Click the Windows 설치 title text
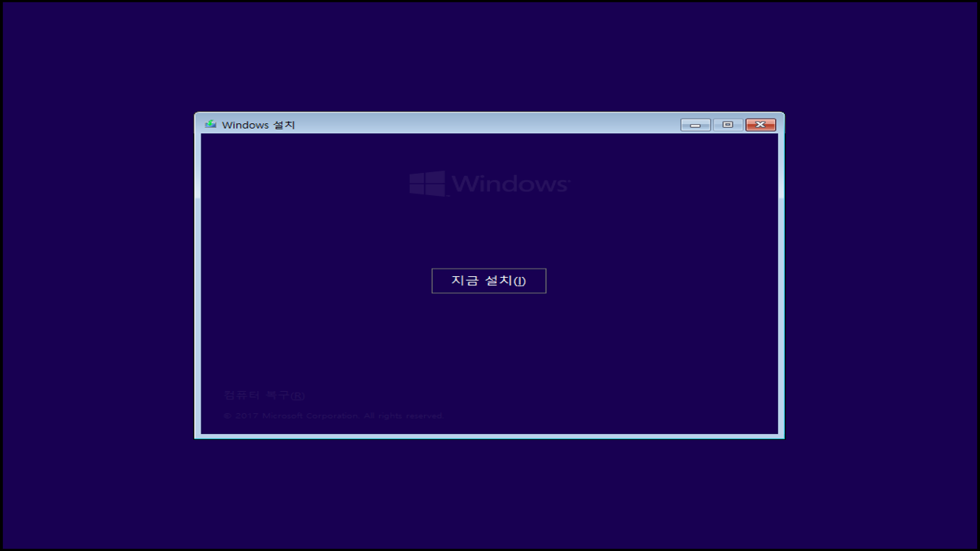The image size is (980, 551). (258, 125)
